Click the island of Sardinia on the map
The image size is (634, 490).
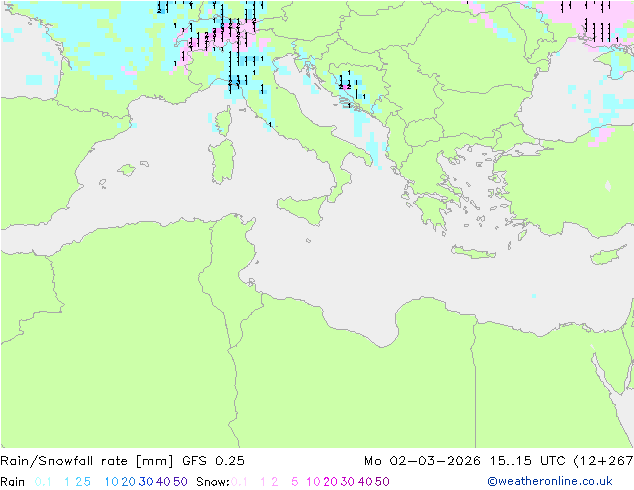tap(222, 162)
